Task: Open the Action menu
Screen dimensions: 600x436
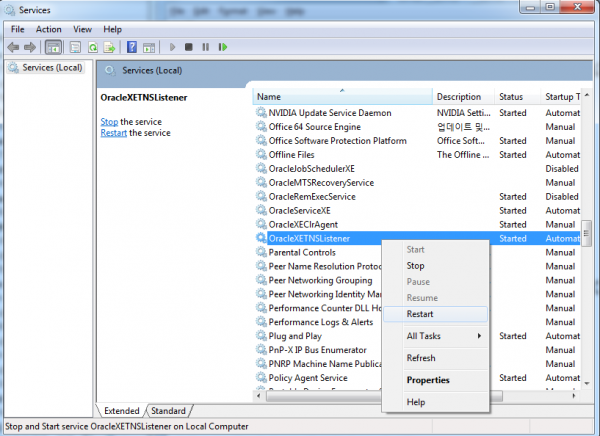Action: tap(48, 29)
